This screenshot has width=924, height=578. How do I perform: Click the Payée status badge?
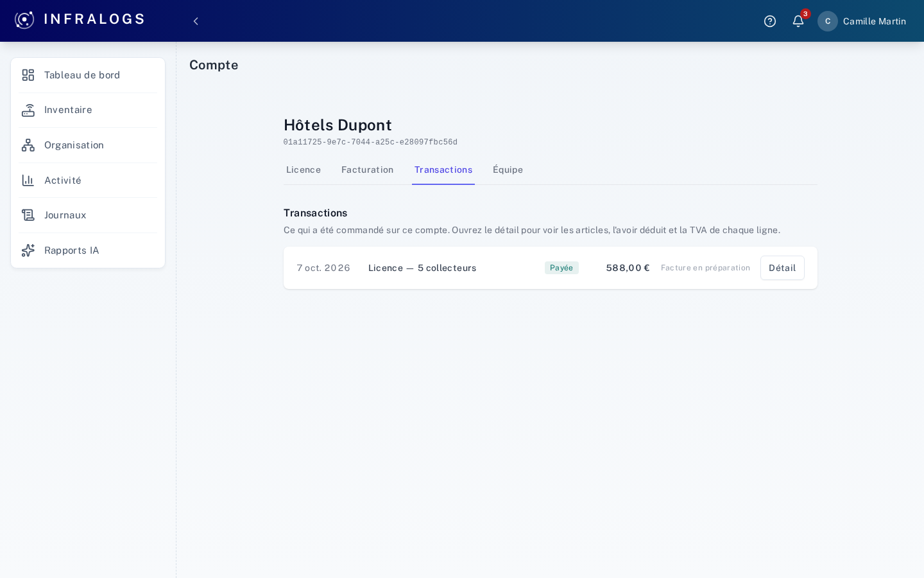click(561, 268)
